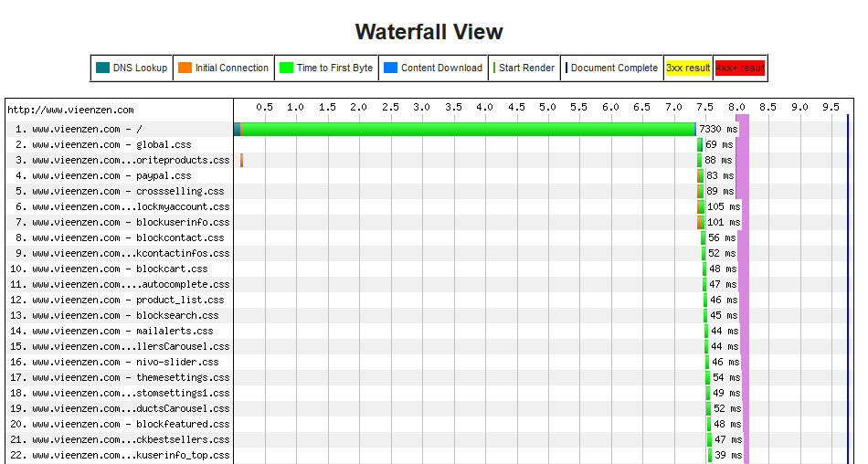Click the teal DNS Lookup legend swatch
868x464 pixels.
pyautogui.click(x=102, y=68)
